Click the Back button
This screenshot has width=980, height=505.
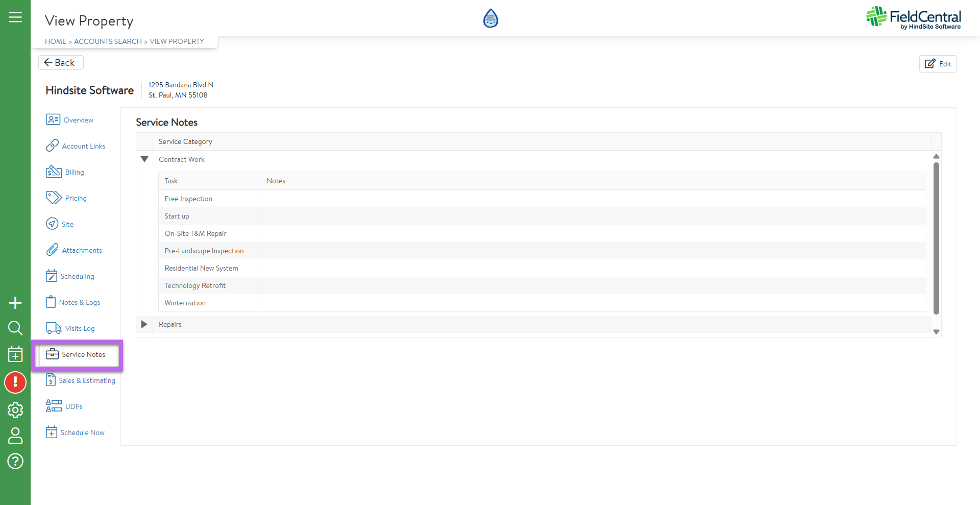[x=60, y=62]
